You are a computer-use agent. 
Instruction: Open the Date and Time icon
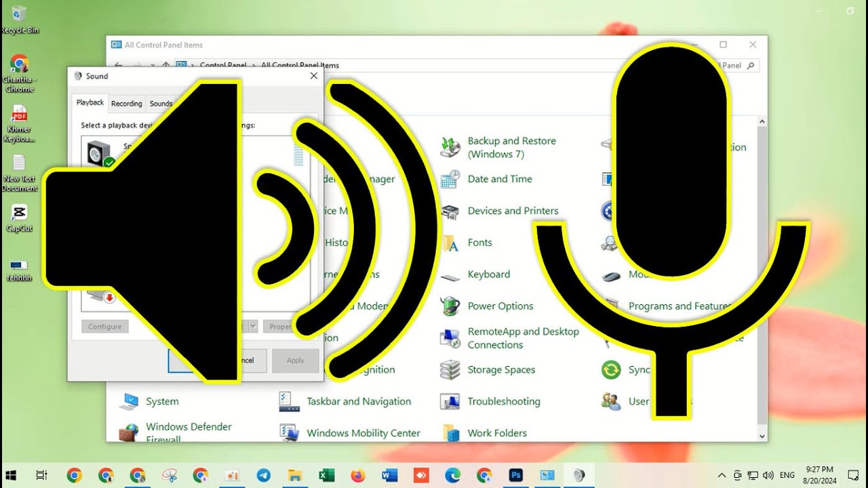(x=450, y=179)
